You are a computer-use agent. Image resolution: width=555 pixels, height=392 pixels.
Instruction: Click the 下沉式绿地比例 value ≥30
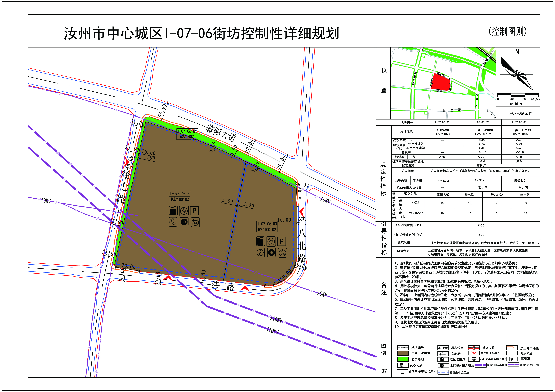pyautogui.click(x=481, y=235)
